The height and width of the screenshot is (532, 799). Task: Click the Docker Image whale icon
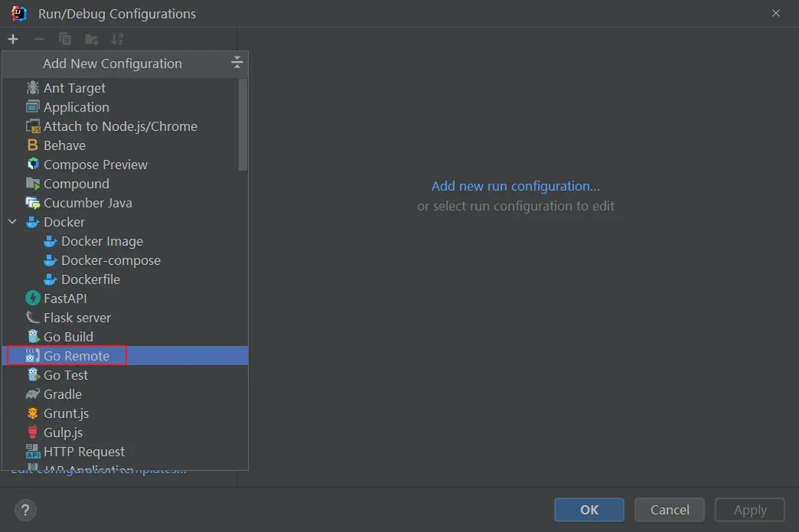[x=50, y=241]
